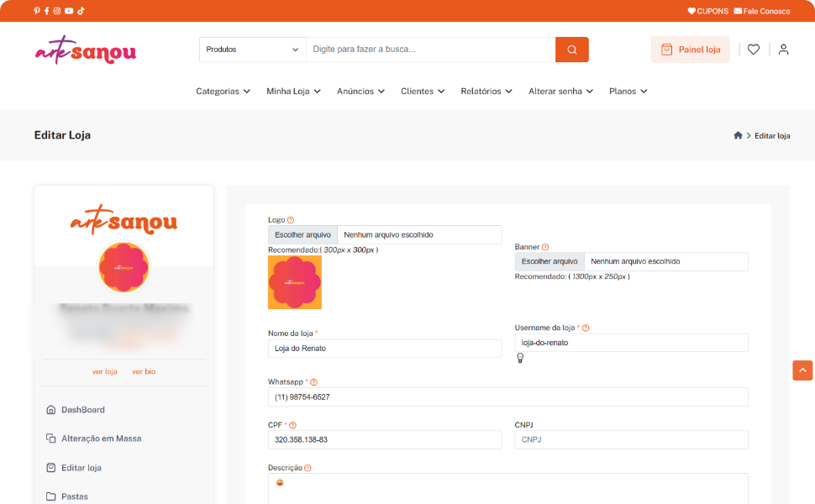Image resolution: width=815 pixels, height=504 pixels.
Task: Click the home icon in the breadcrumb
Action: pyautogui.click(x=738, y=135)
